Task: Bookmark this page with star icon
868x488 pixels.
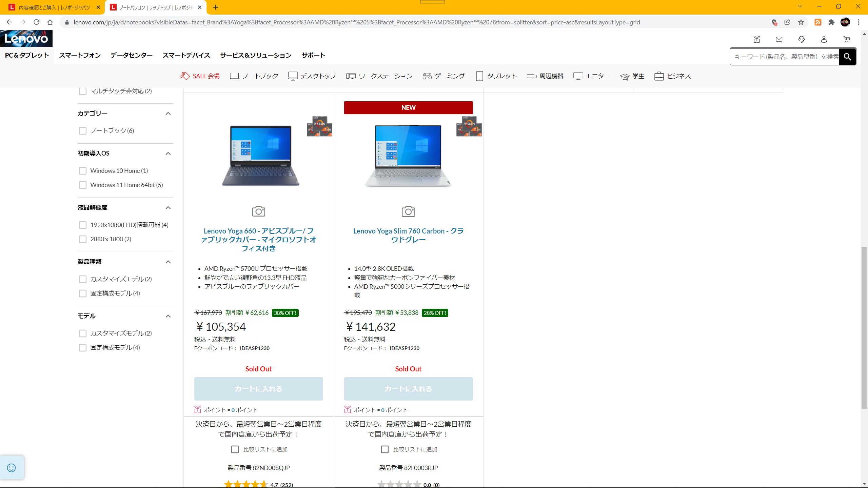Action: point(801,22)
